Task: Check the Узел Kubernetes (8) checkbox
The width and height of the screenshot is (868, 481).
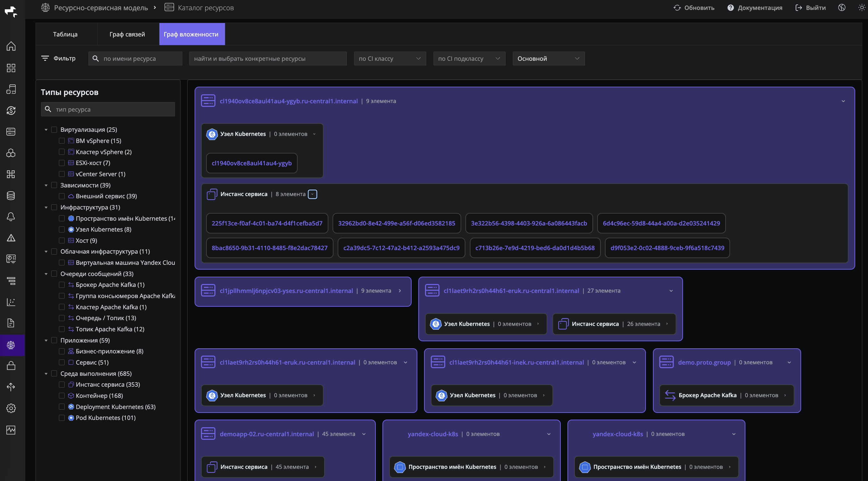Action: click(62, 229)
